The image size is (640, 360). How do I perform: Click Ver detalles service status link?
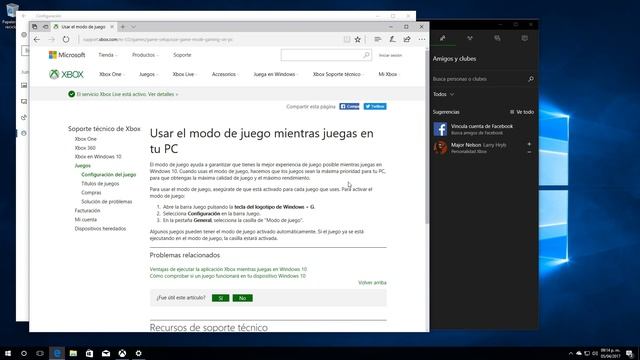163,94
